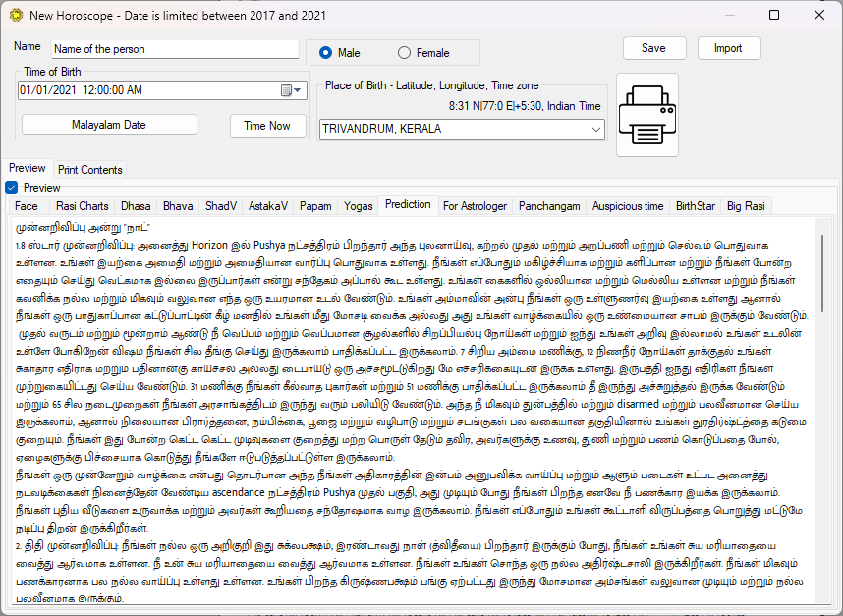Switch to the Bhava tab

(178, 206)
